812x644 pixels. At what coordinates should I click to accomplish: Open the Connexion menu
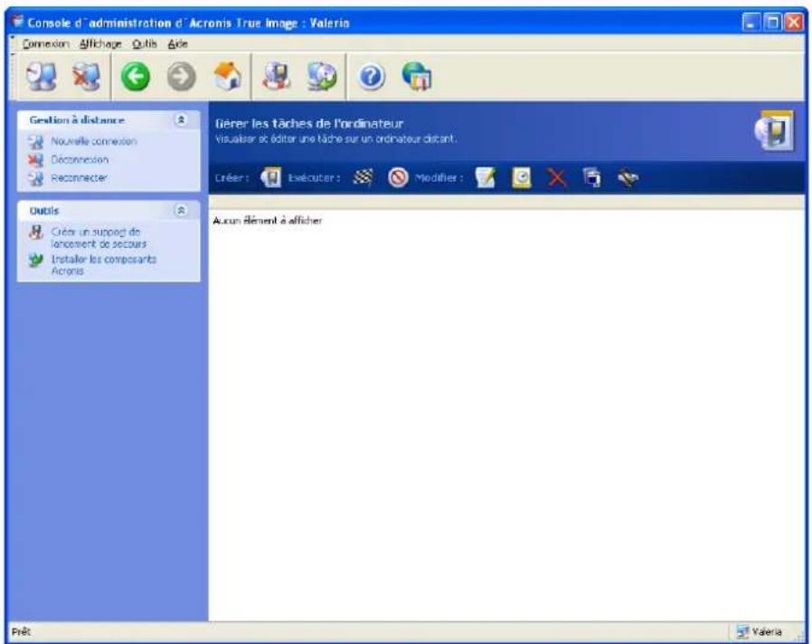[45, 44]
